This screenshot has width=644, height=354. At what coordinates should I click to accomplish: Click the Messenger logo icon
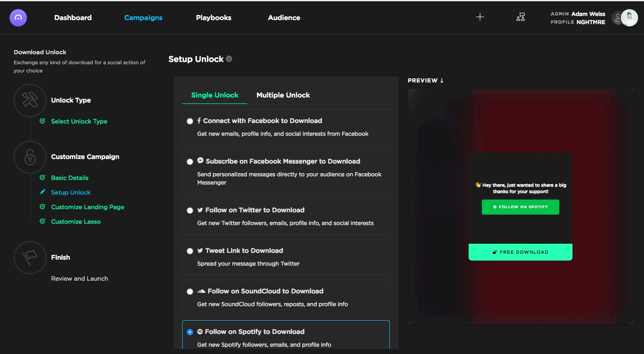pyautogui.click(x=200, y=161)
